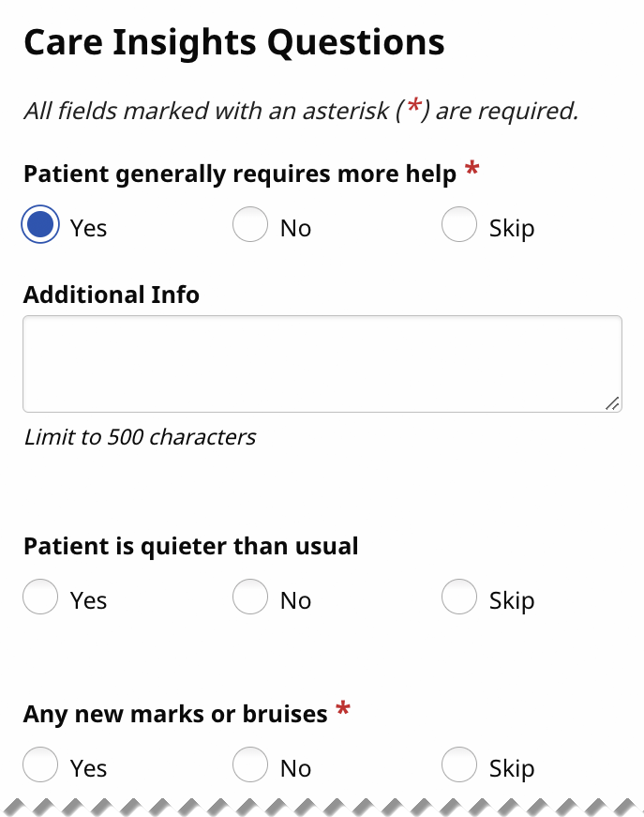The image size is (644, 817).
Task: Click the 'Any new marks or bruises' label
Action: 175,714
